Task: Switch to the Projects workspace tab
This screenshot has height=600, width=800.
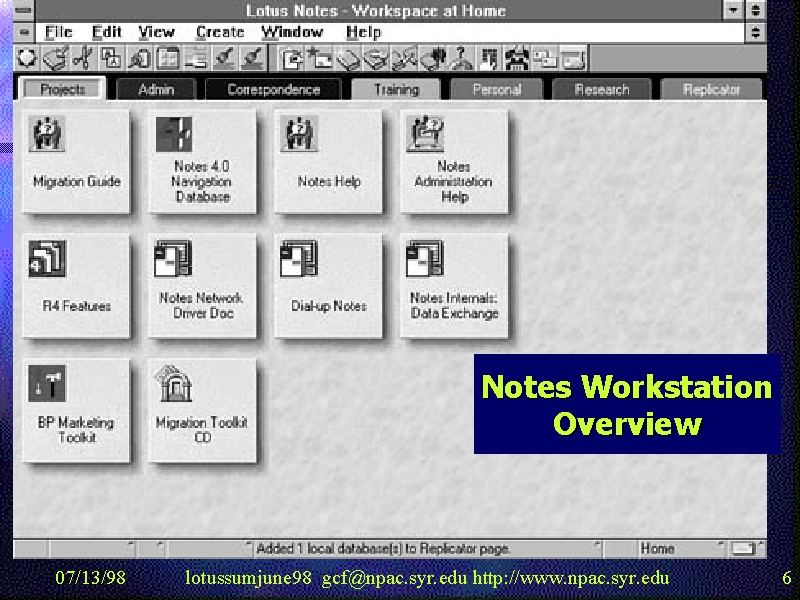Action: 62,89
